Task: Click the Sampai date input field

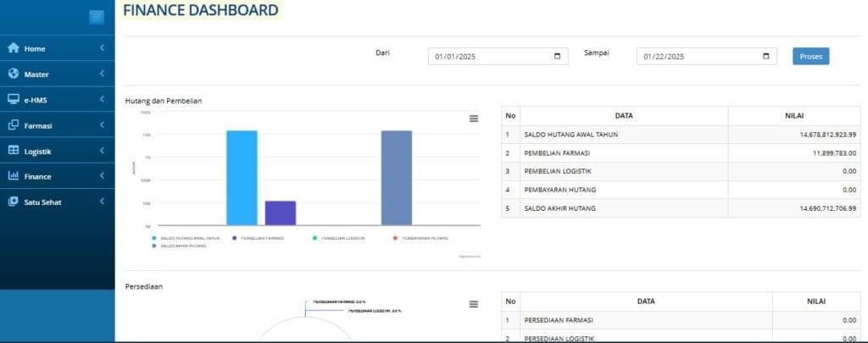Action: [x=691, y=57]
